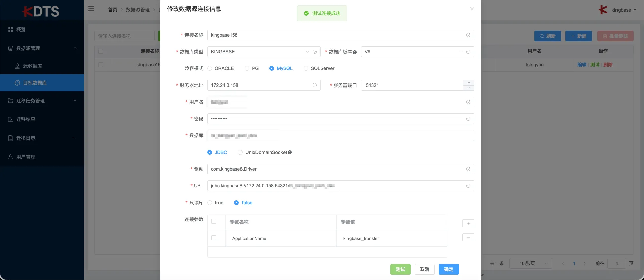Remove connection parameter with minus button

[x=468, y=237]
